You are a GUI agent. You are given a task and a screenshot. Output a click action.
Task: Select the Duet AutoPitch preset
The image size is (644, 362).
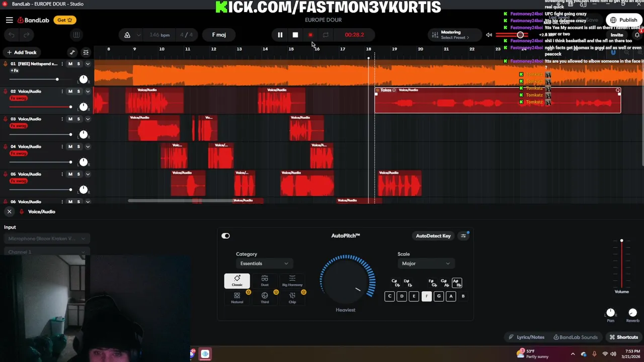tap(265, 281)
